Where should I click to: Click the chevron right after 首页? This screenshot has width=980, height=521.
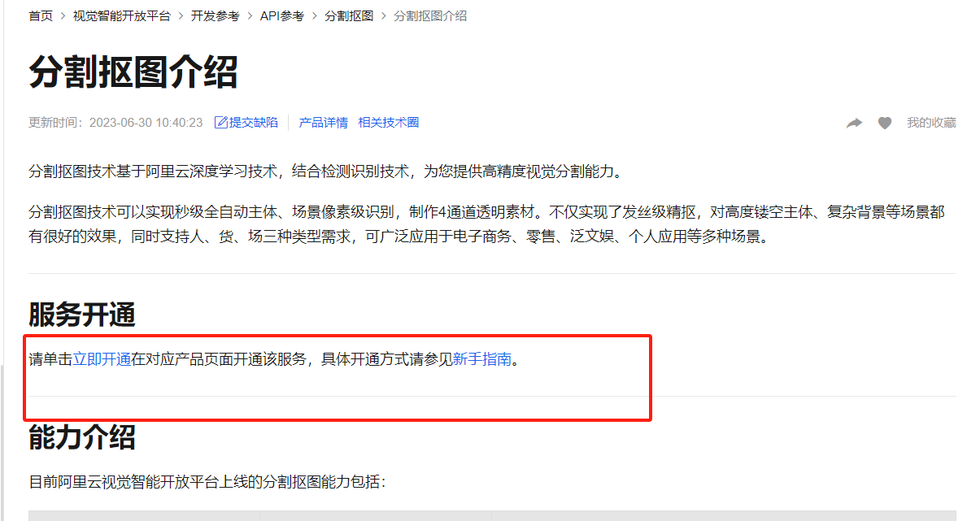click(63, 15)
